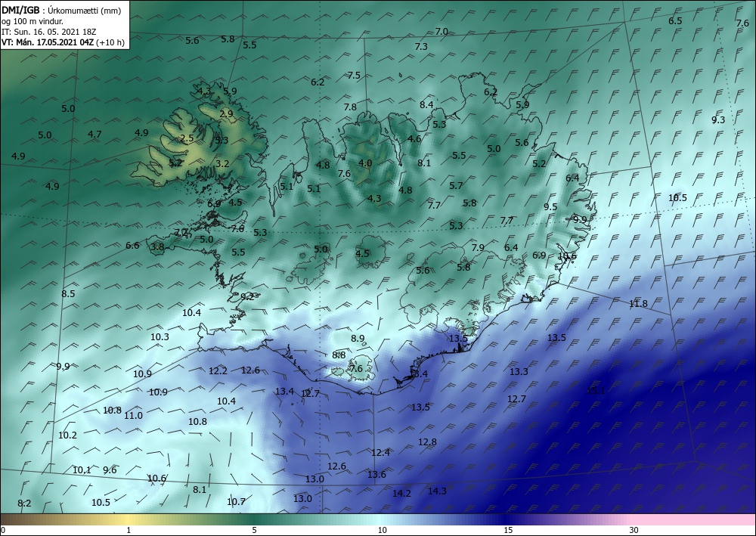Click the 14.3 precipitable water value
Image resolution: width=756 pixels, height=536 pixels.
437,491
